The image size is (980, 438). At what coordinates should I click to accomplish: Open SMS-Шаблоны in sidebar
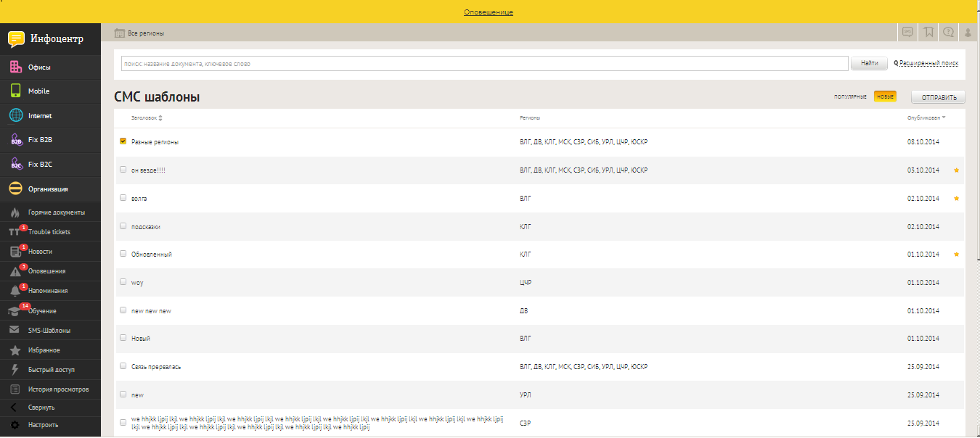(51, 330)
